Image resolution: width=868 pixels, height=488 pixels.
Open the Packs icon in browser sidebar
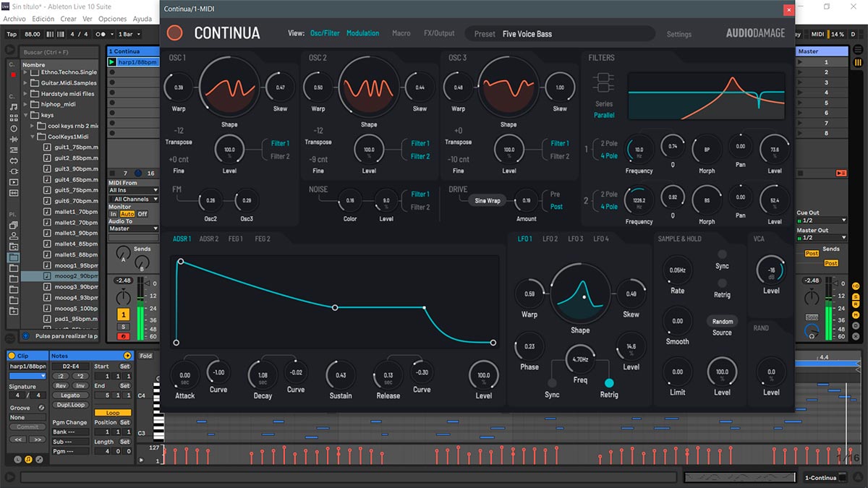[x=13, y=225]
